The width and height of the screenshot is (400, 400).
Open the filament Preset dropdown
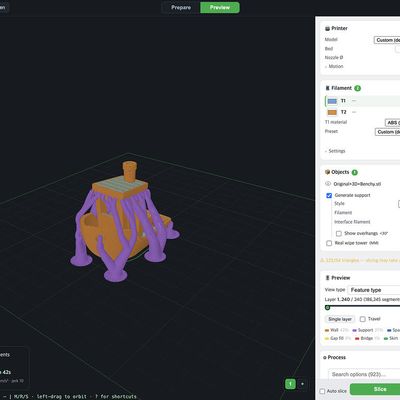(x=387, y=132)
